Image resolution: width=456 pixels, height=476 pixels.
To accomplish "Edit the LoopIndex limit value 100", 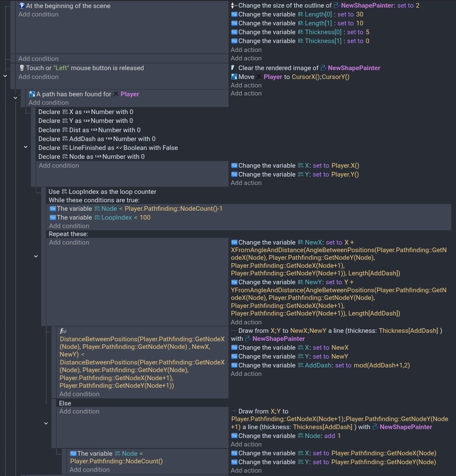I will [145, 218].
